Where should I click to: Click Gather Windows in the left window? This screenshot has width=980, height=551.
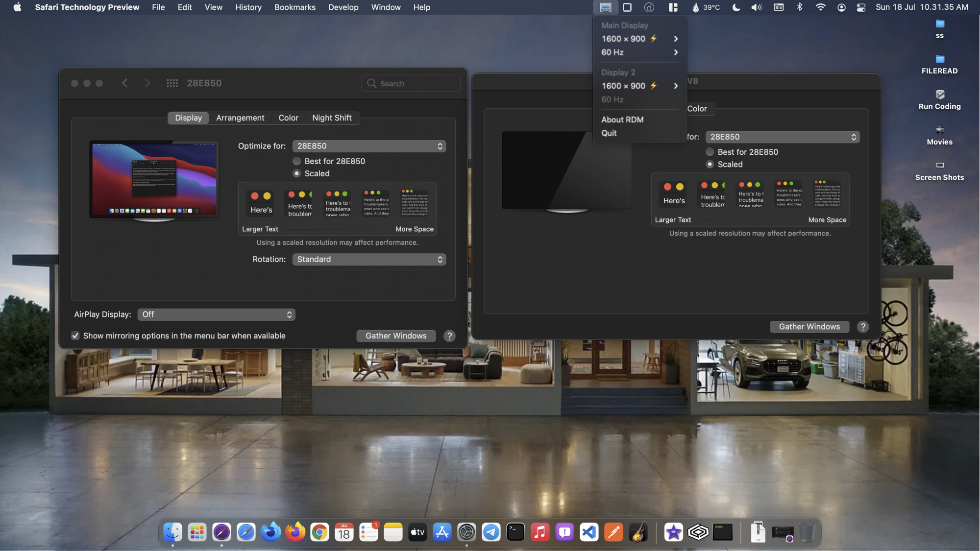pos(396,336)
